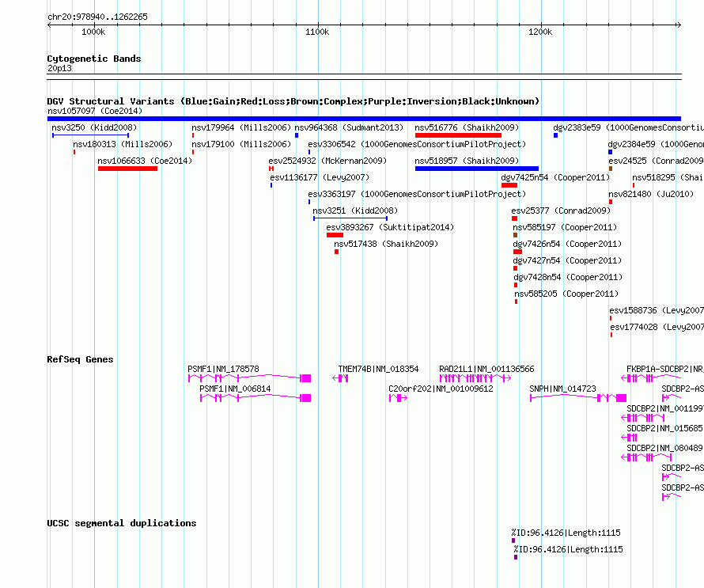The height and width of the screenshot is (588, 704).
Task: Click the red esv3893267 (Suktitipat2014) bar
Action: [335, 235]
